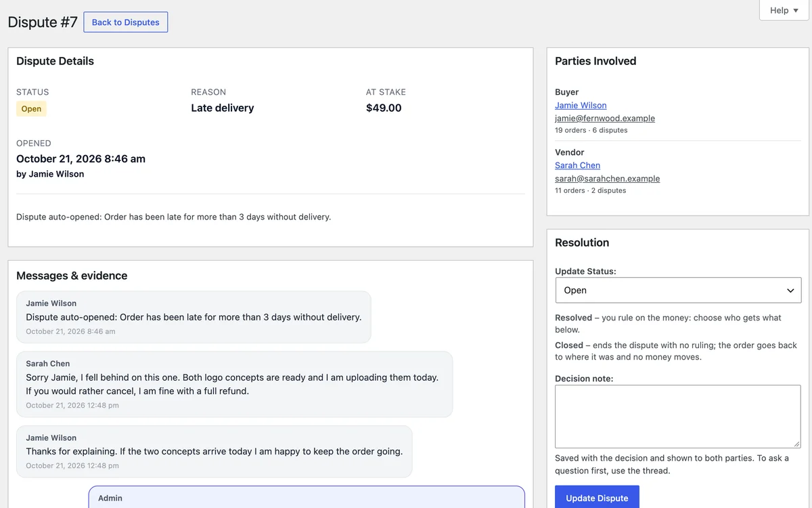Viewport: 812px width, 508px height.
Task: Click the jamie@fernwood.example email link
Action: pos(605,118)
